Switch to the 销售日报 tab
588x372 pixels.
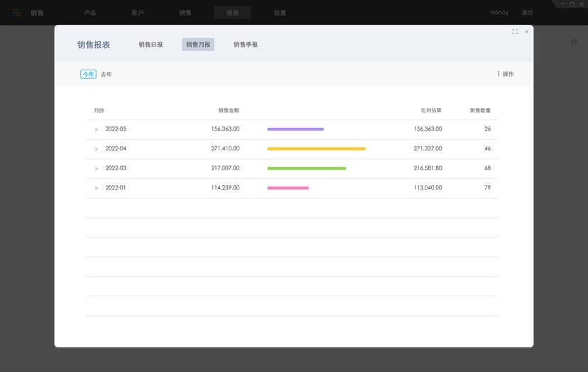(151, 45)
